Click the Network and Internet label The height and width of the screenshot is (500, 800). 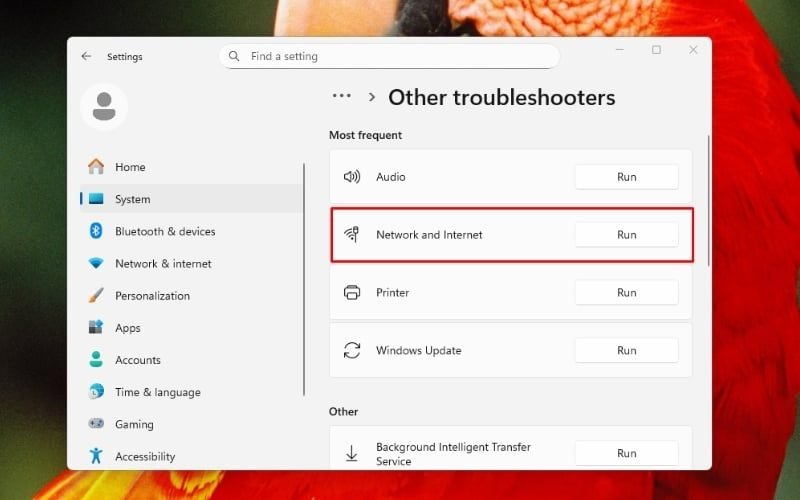click(x=429, y=235)
